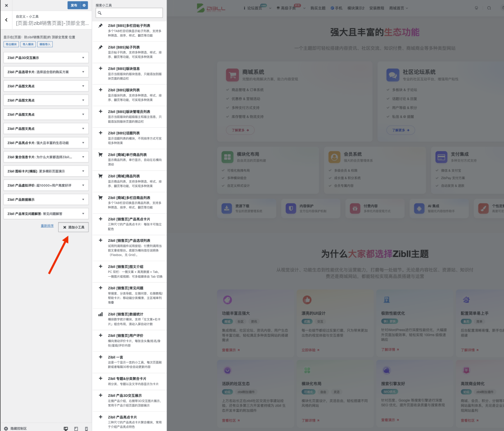Click plus icon of Zibll [BBS]版块管理员列表
504x431 pixels.
point(100,111)
